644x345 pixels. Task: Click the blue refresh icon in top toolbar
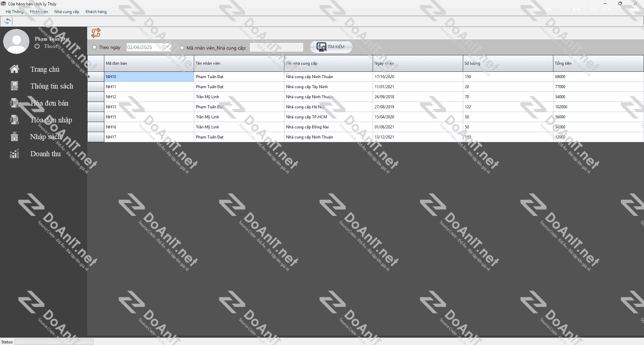click(x=7, y=21)
